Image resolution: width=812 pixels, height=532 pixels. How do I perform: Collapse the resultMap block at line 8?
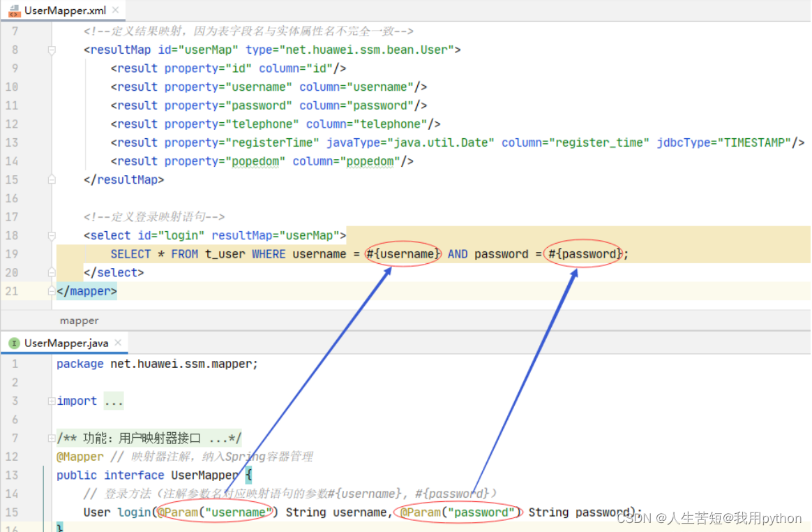click(x=52, y=50)
